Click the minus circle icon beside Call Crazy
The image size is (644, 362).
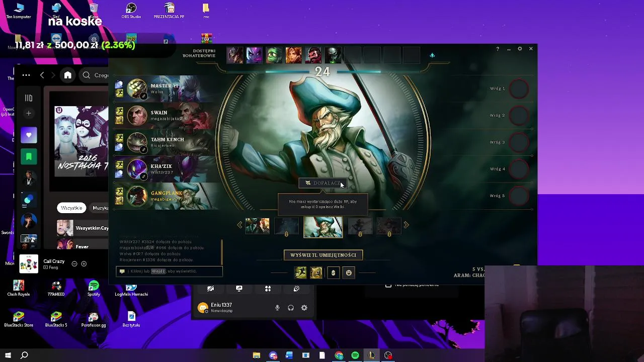click(x=74, y=263)
